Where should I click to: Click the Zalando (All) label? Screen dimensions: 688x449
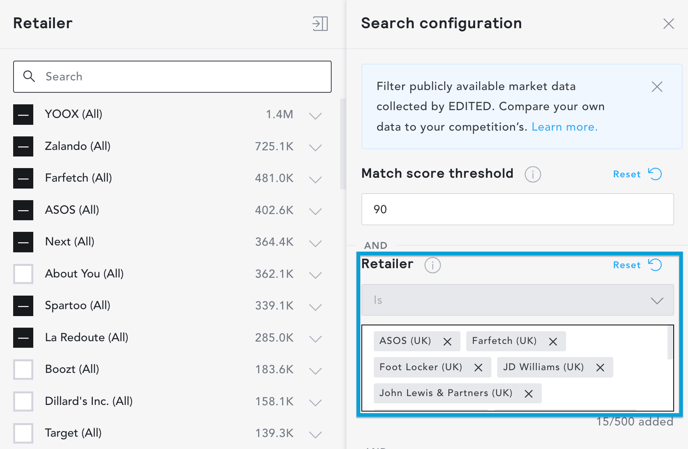(78, 146)
